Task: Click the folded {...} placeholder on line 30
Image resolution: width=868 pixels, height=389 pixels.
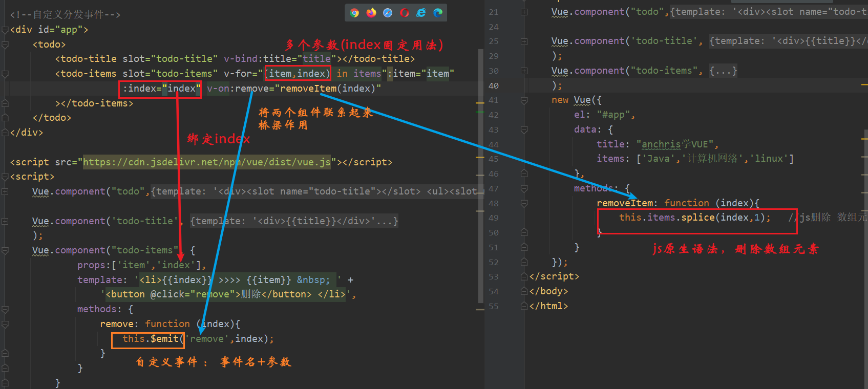Action: point(723,71)
